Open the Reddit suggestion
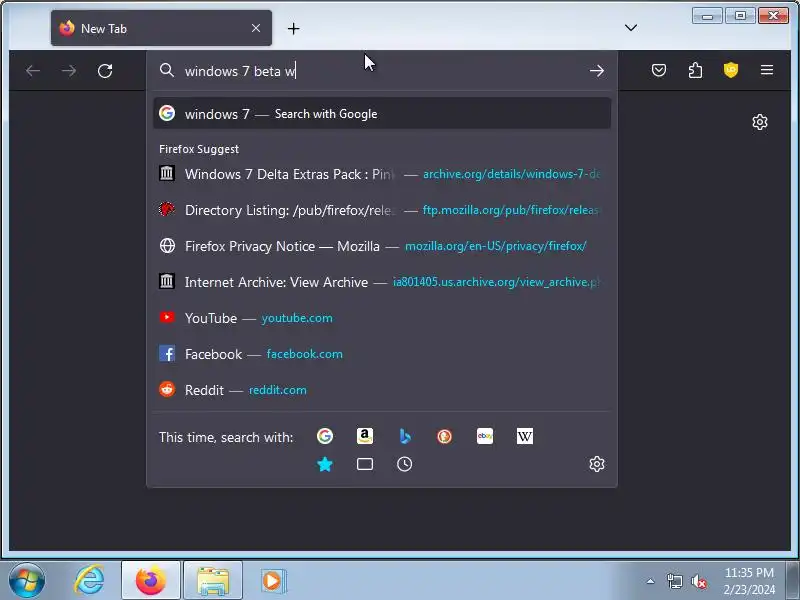Screen dimensions: 800x600 coord(382,390)
